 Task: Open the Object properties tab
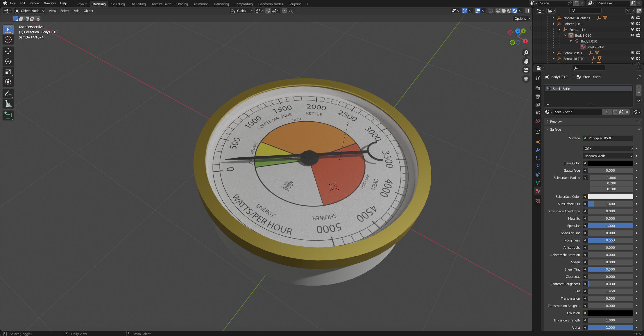tap(538, 142)
